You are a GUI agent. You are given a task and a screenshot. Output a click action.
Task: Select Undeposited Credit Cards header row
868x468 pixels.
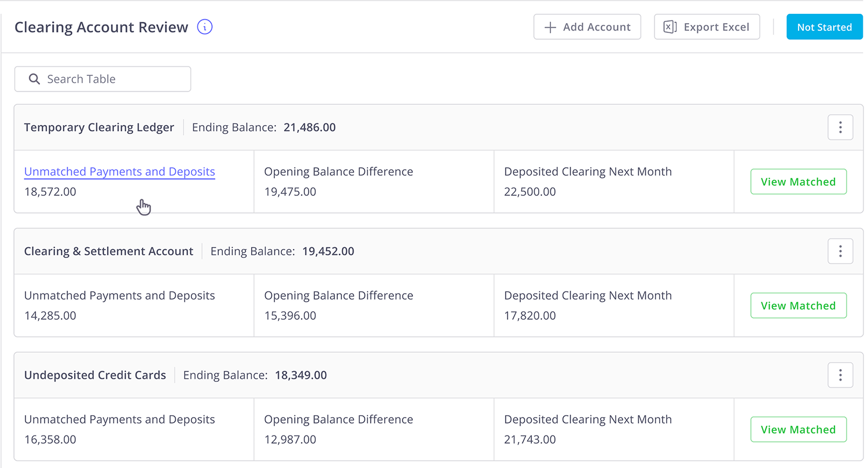(x=438, y=375)
